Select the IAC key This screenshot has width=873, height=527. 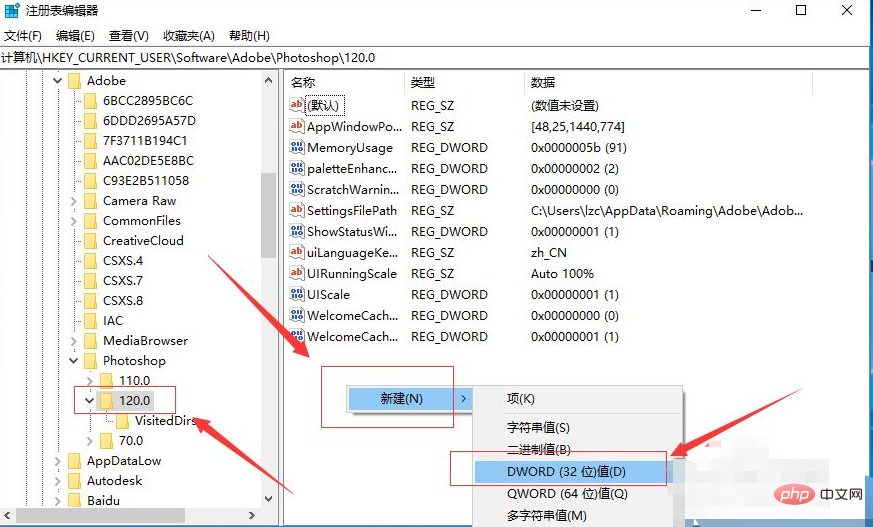click(x=113, y=321)
